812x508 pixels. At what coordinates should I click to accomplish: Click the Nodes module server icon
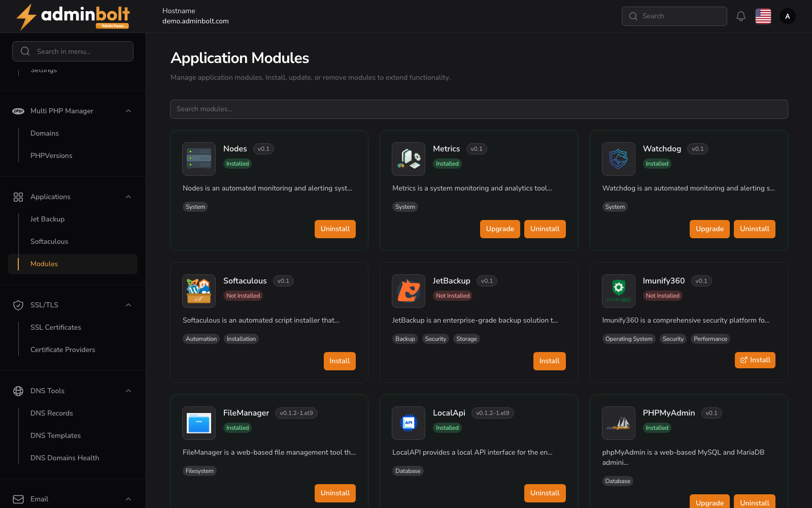199,159
